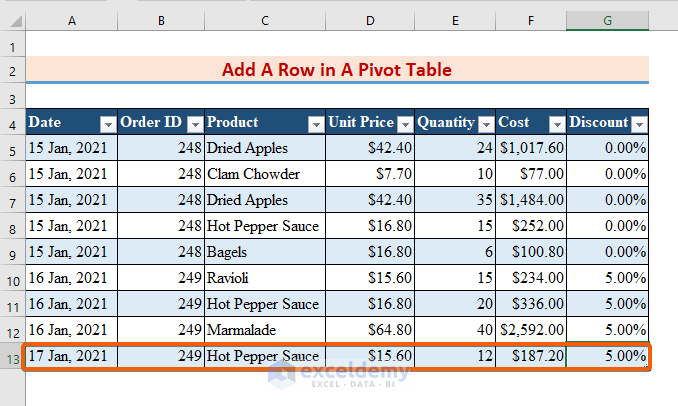678x406 pixels.
Task: Expand the Product column filter arrow
Action: click(315, 124)
